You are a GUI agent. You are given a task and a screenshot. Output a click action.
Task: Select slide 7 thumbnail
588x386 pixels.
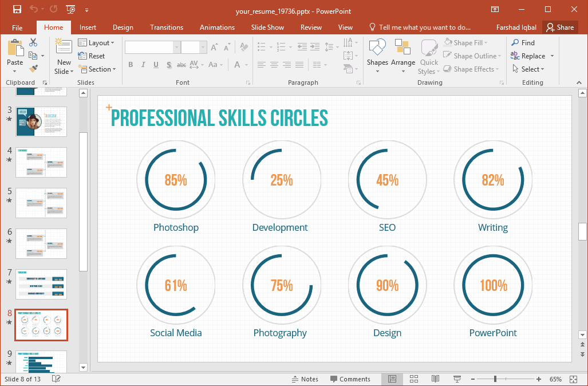pyautogui.click(x=41, y=284)
